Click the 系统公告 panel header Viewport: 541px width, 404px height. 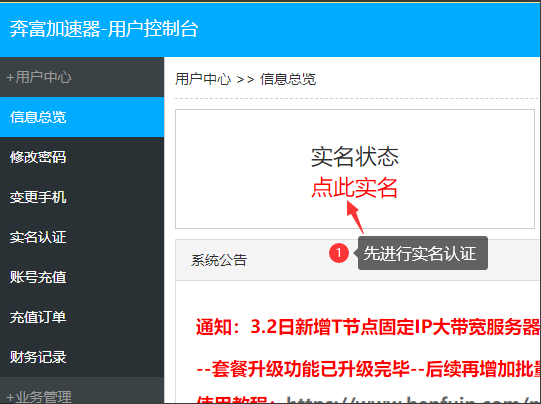click(x=357, y=260)
